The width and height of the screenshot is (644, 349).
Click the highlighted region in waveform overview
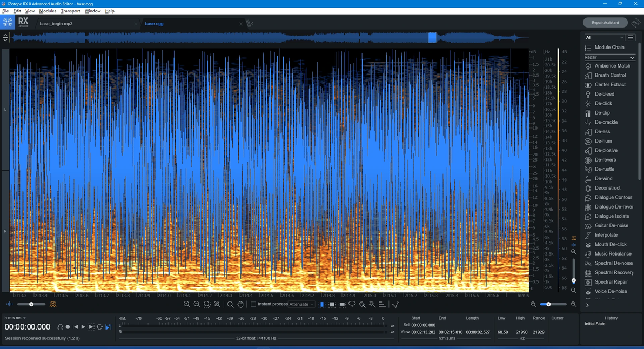(432, 37)
